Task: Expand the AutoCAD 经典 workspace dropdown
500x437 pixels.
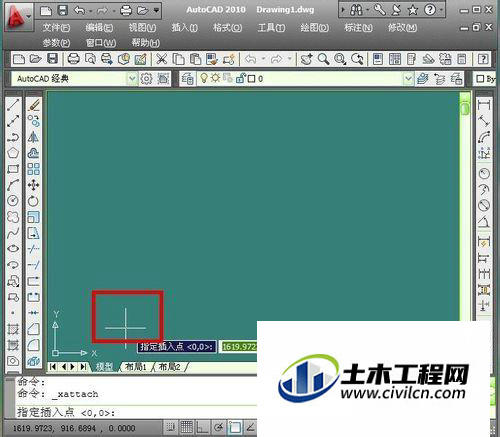Action: (132, 79)
